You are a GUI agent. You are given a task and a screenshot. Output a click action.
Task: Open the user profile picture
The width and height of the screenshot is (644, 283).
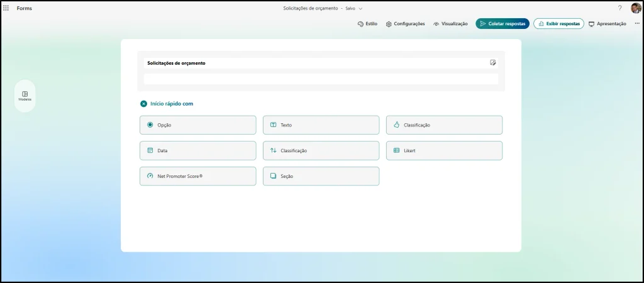point(636,8)
